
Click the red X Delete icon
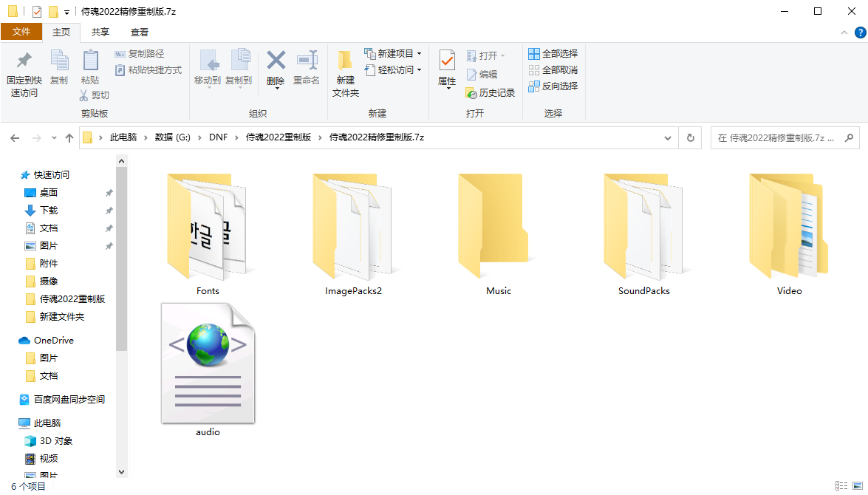tap(276, 61)
